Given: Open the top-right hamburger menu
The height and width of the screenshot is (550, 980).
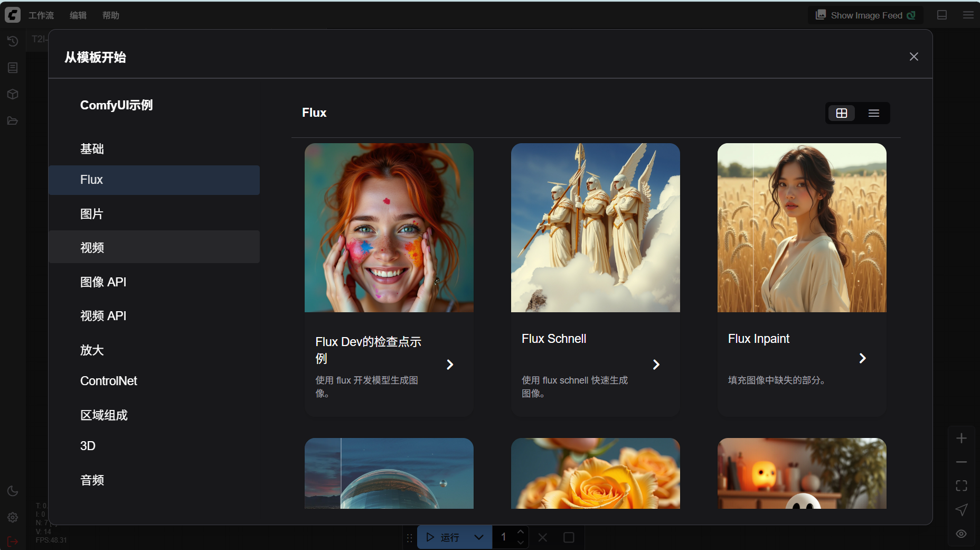Looking at the screenshot, I should click(x=968, y=15).
